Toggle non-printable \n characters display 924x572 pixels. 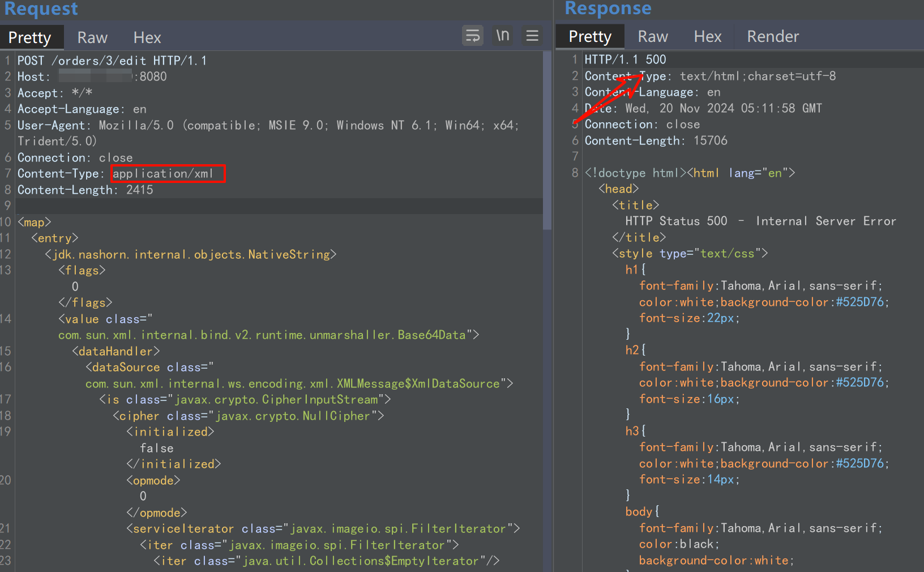coord(503,36)
